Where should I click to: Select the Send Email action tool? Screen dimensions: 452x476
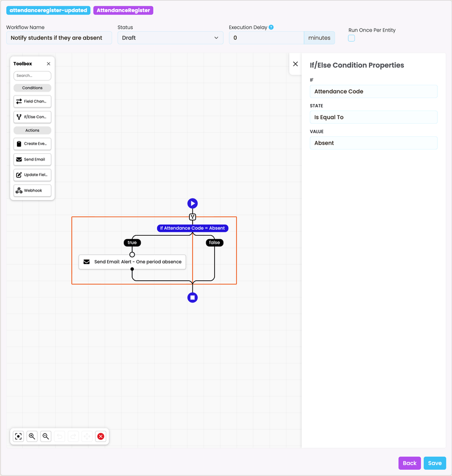[x=32, y=159]
